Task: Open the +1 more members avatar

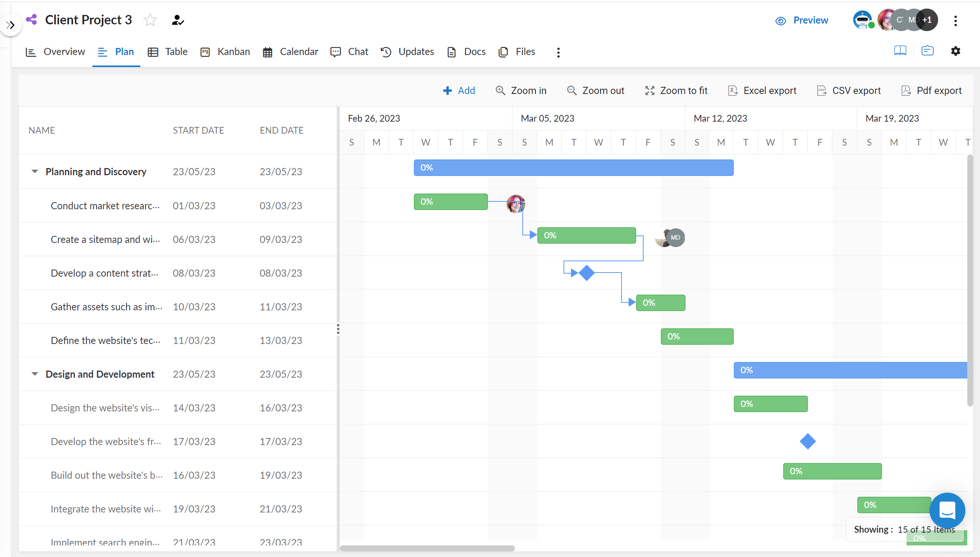Action: click(x=927, y=20)
